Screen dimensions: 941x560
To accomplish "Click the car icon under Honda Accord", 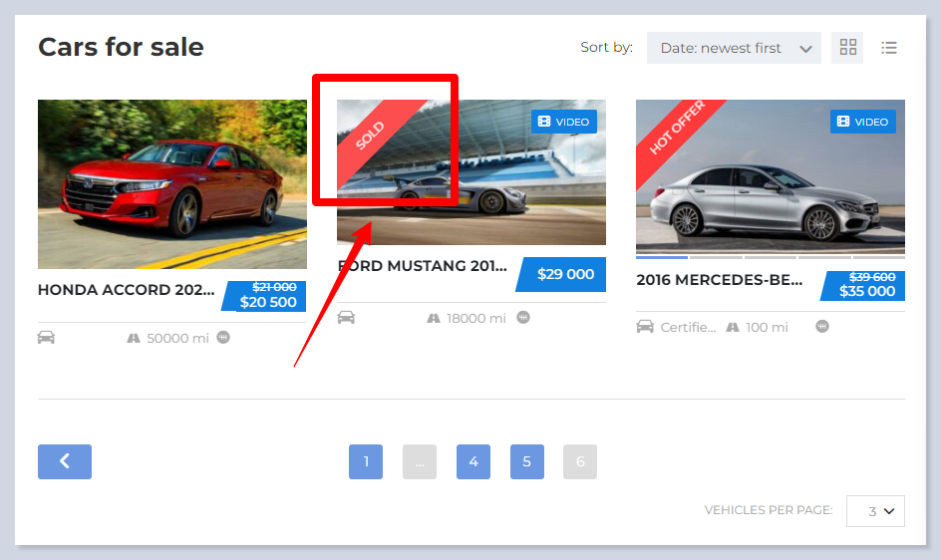I will [46, 338].
